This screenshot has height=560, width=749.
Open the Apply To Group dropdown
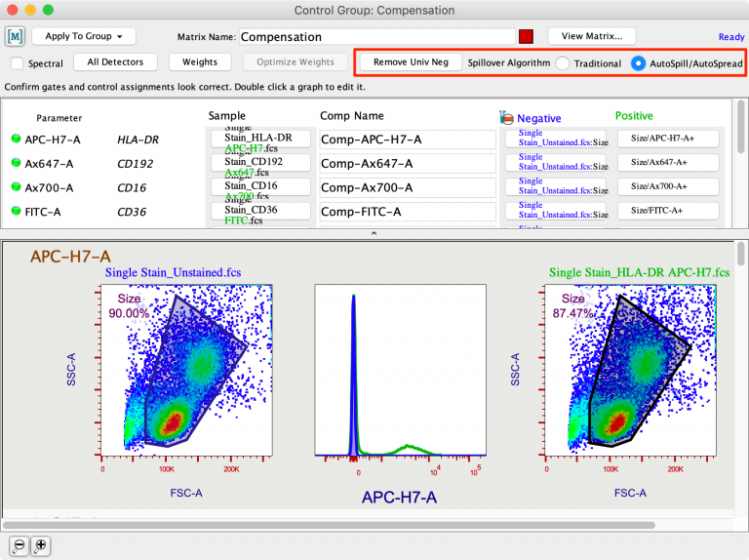(83, 36)
